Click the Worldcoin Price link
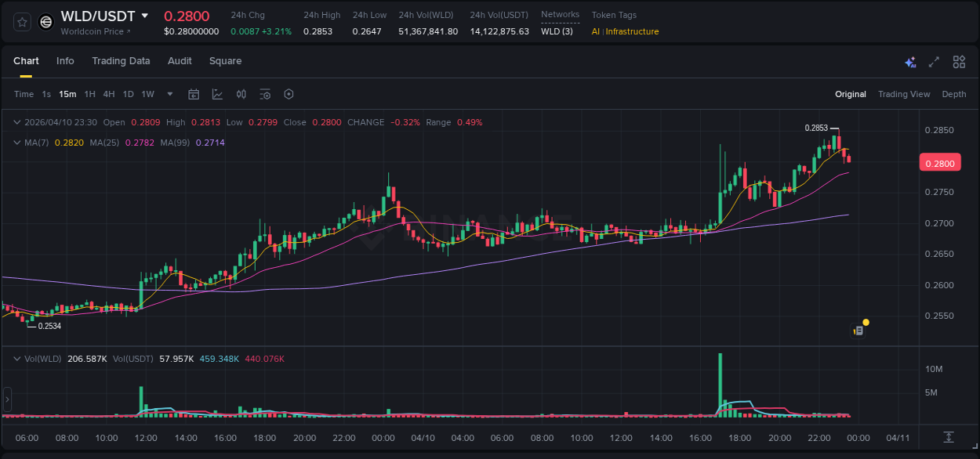This screenshot has height=459, width=980. click(x=96, y=31)
